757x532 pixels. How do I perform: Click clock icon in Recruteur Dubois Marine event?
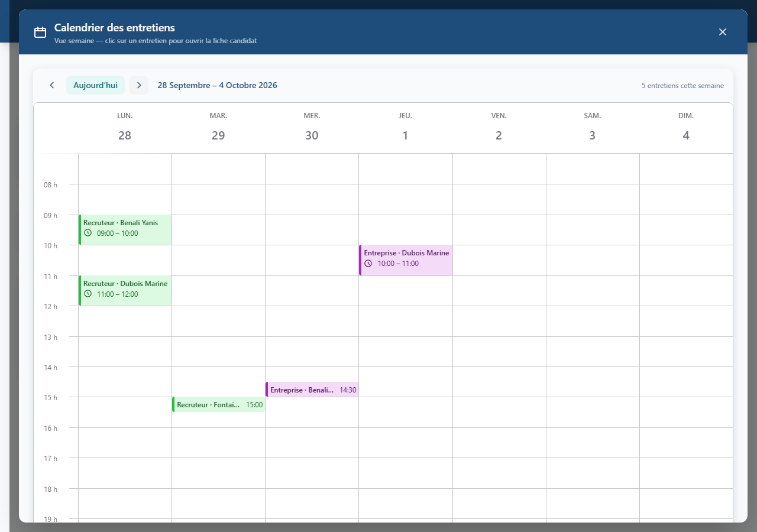[88, 294]
